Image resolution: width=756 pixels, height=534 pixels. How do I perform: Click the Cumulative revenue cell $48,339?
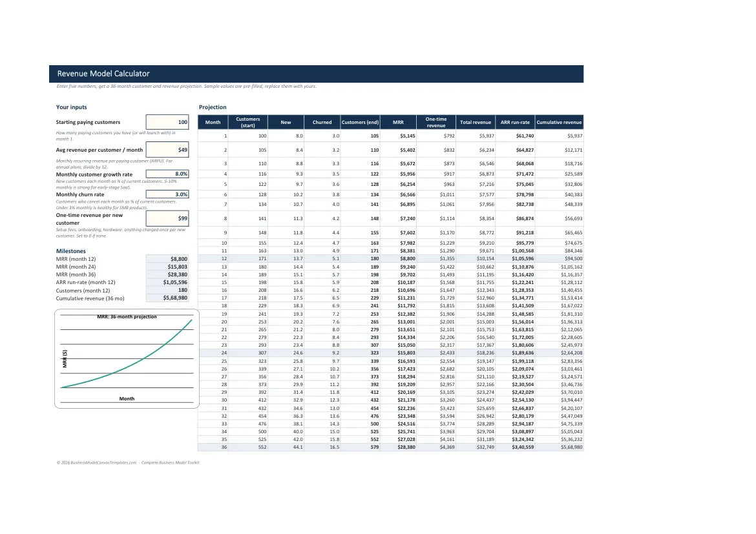[560, 204]
